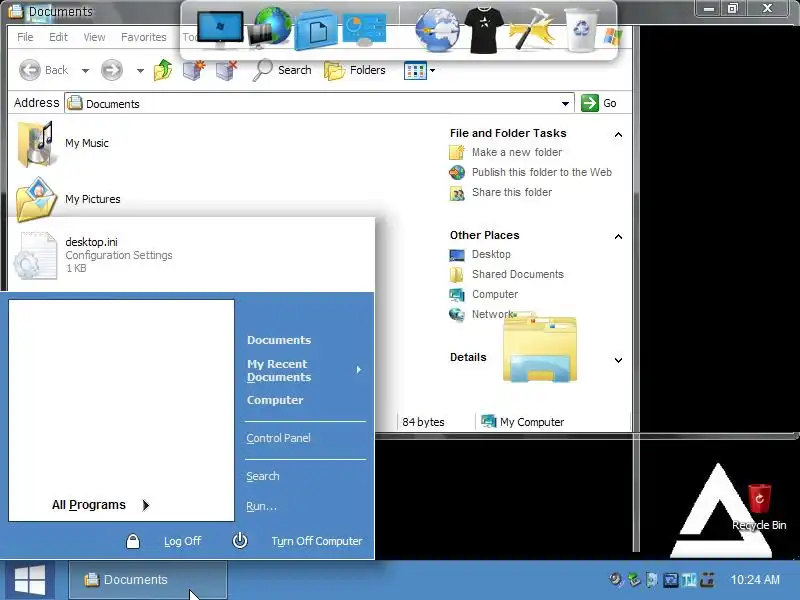Expand My Recent Documents submenu

304,370
